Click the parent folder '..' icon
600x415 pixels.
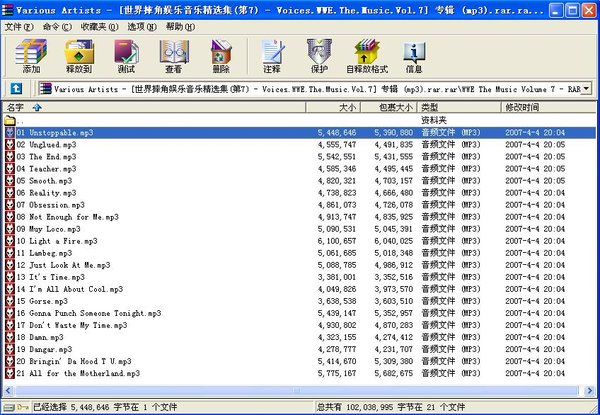pyautogui.click(x=10, y=120)
